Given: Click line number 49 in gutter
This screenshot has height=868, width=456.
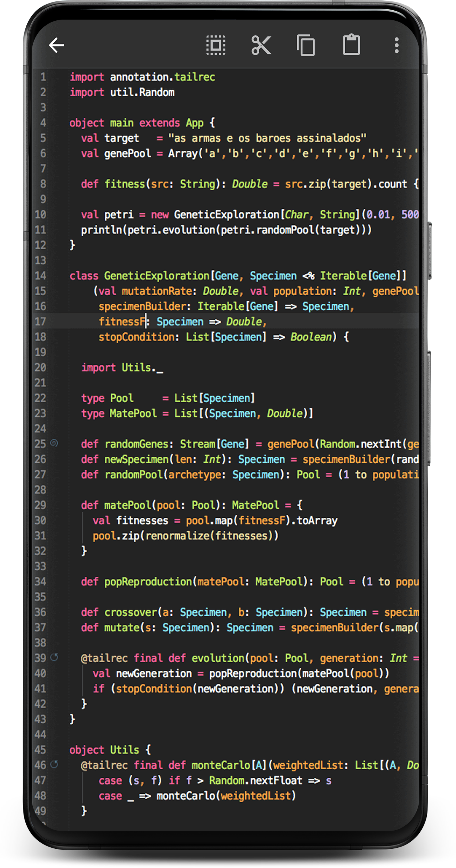Looking at the screenshot, I should [40, 811].
